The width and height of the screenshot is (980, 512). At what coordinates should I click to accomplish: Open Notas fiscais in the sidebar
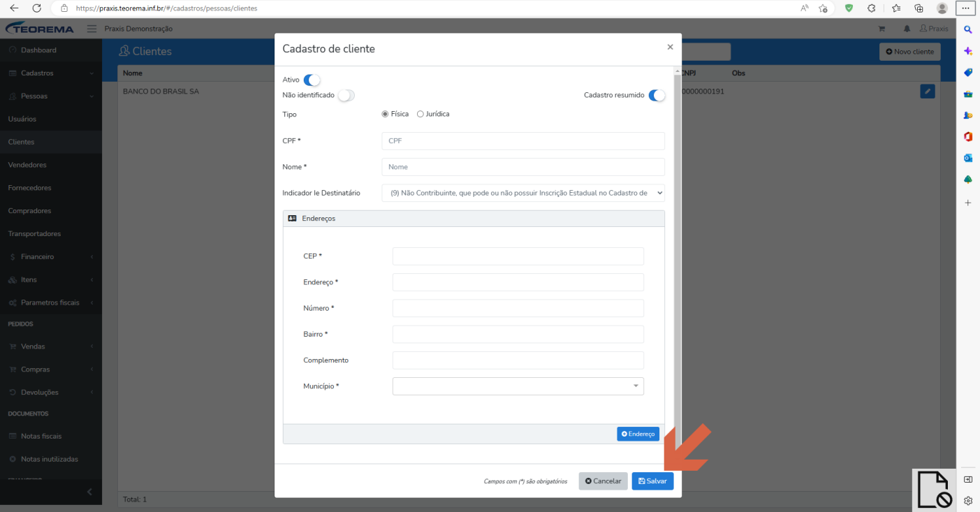point(51,437)
